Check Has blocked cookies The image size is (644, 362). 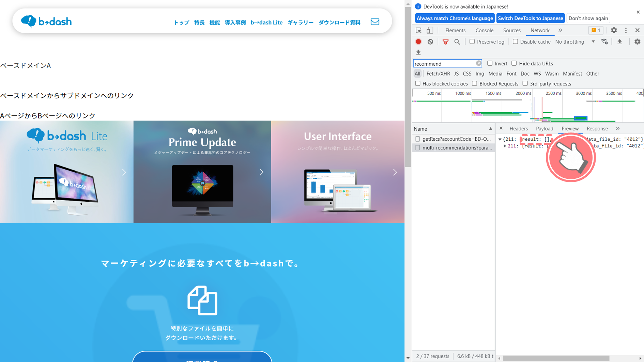[x=418, y=83]
